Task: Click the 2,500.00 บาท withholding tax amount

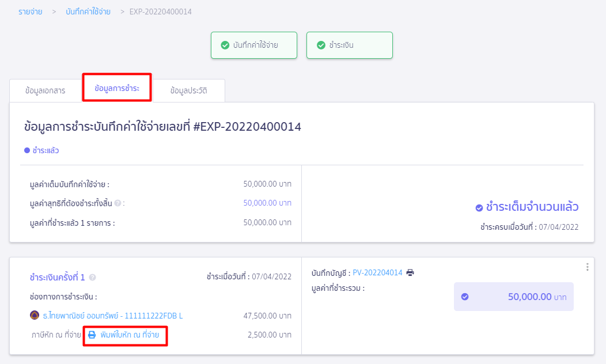Action: (270, 335)
